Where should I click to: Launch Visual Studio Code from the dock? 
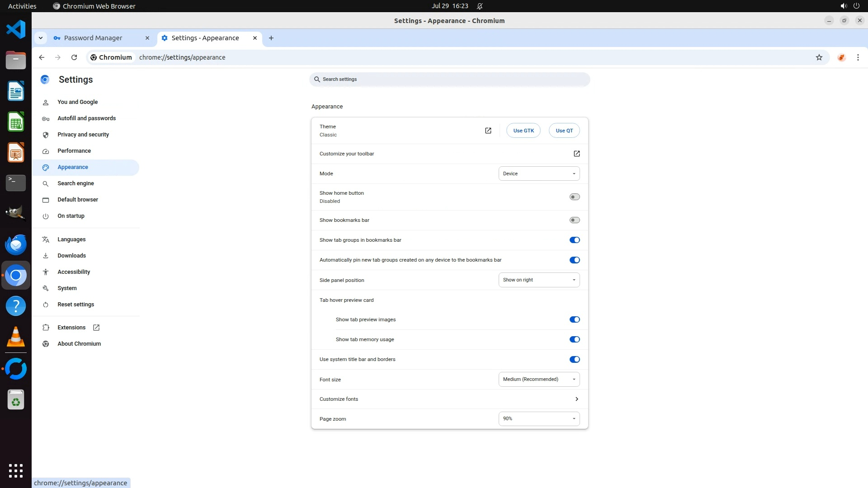tap(16, 29)
